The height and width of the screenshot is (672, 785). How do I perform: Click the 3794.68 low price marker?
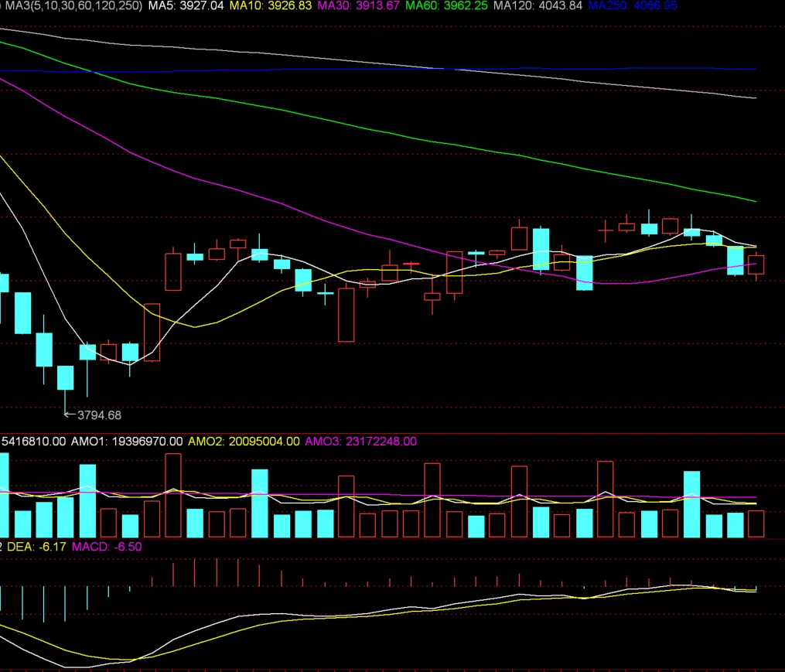(x=99, y=415)
